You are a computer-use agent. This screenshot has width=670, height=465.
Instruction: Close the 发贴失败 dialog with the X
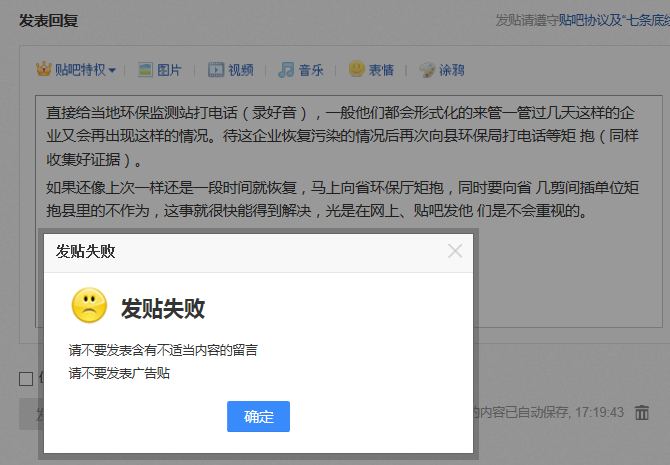(x=455, y=251)
